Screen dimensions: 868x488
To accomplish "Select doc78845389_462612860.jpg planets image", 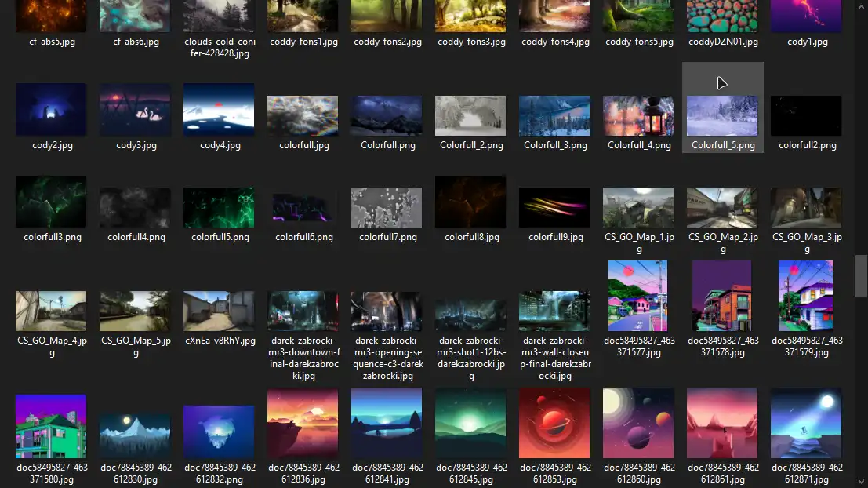I will [x=638, y=423].
